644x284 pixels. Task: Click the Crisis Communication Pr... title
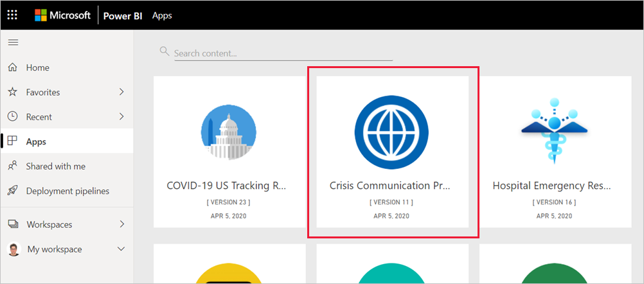(390, 186)
